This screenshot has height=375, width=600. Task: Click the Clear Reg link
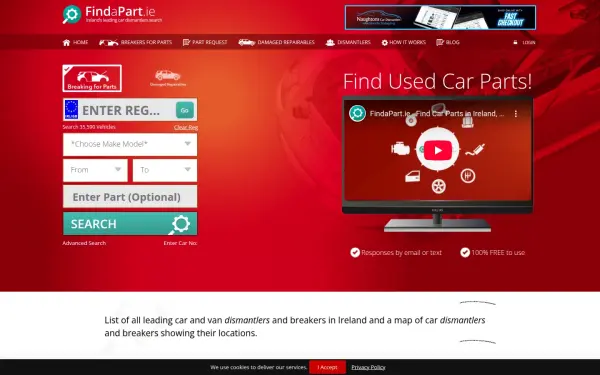click(x=186, y=127)
